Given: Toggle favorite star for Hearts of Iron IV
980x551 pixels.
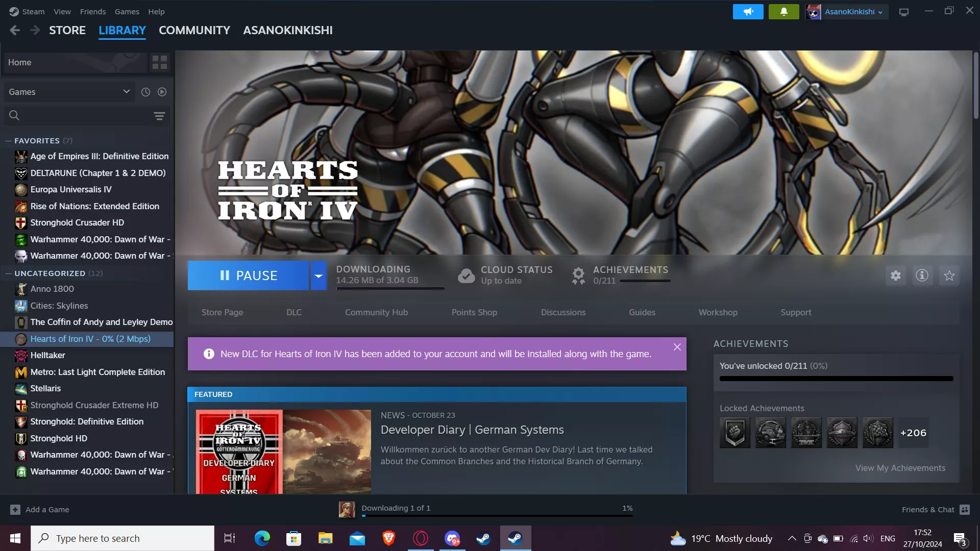Looking at the screenshot, I should tap(949, 275).
